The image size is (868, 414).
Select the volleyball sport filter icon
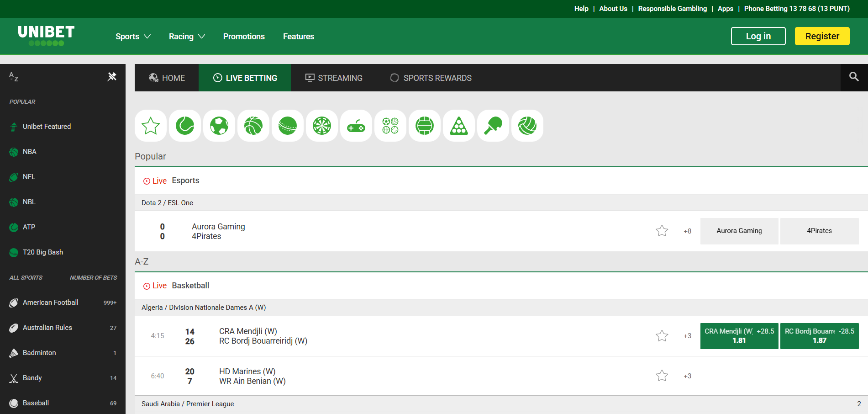[x=527, y=126]
